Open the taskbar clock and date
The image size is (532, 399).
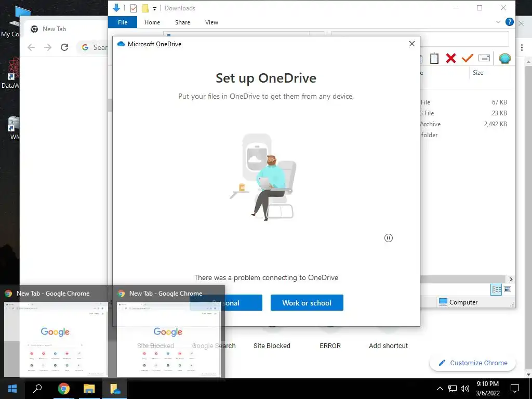[487, 389]
